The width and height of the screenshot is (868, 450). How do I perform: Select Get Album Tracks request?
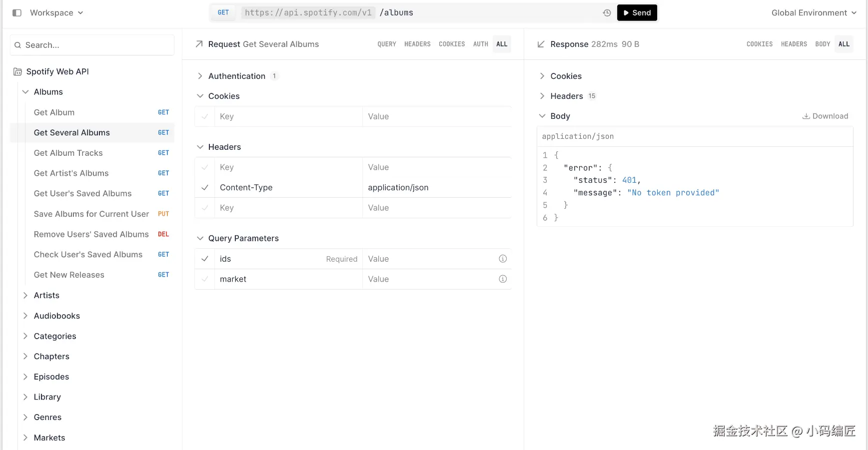(68, 153)
